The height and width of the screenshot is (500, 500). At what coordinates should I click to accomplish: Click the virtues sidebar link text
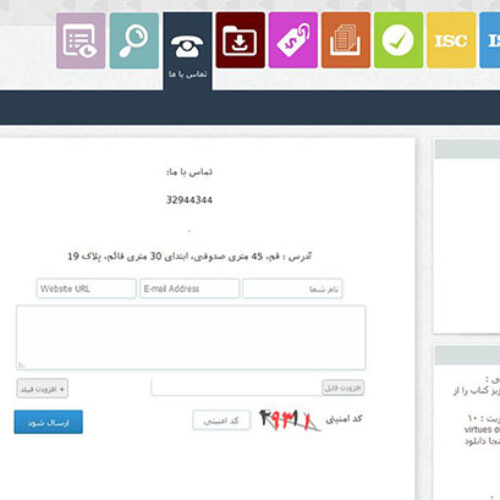(x=482, y=429)
